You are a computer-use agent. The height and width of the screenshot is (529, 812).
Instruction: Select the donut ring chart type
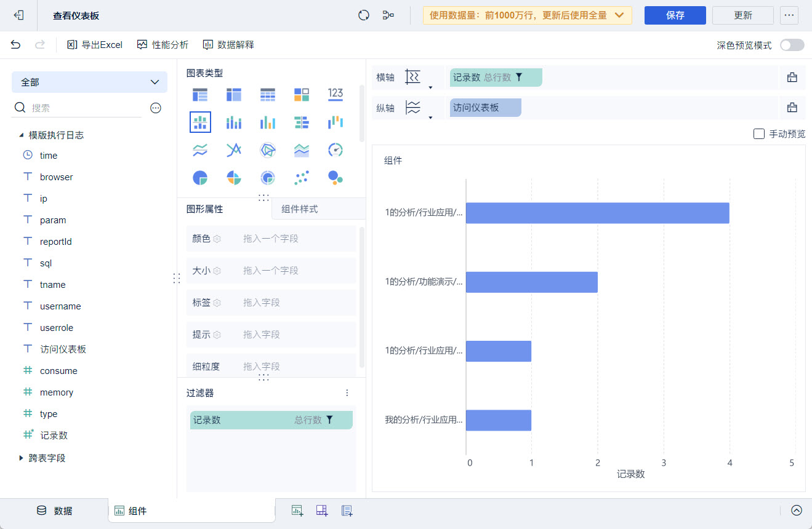268,178
